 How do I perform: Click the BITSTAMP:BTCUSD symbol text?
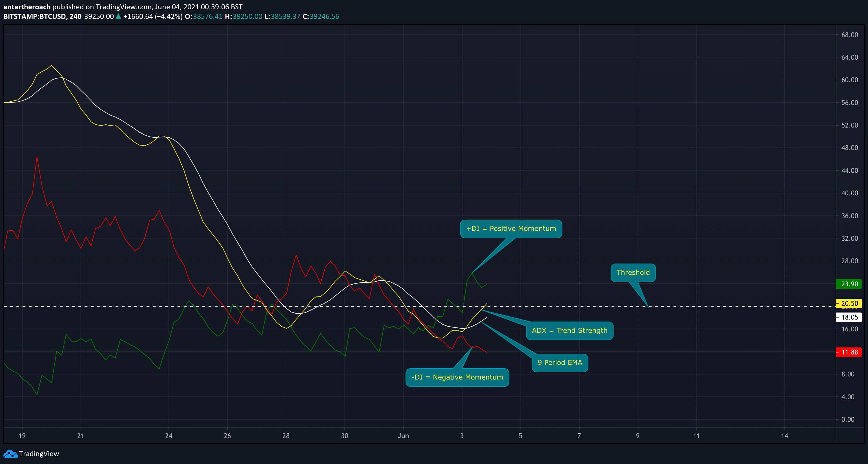point(35,17)
